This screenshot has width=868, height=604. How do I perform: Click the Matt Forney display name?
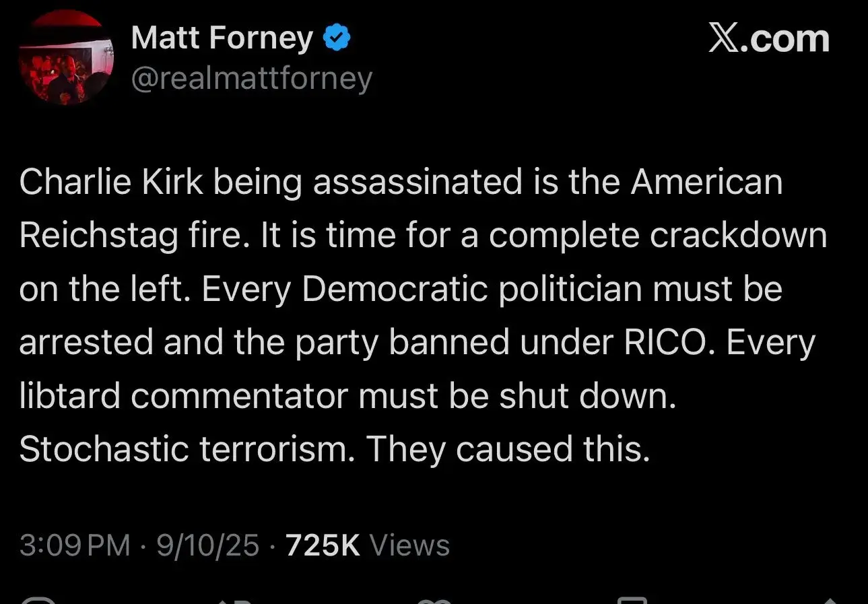[x=222, y=38]
